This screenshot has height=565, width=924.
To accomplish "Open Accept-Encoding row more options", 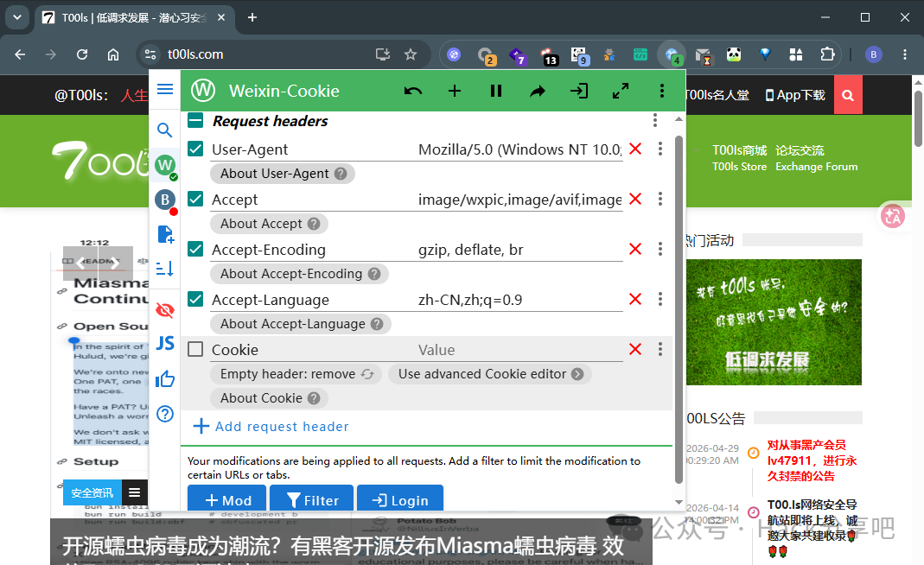I will coord(660,249).
